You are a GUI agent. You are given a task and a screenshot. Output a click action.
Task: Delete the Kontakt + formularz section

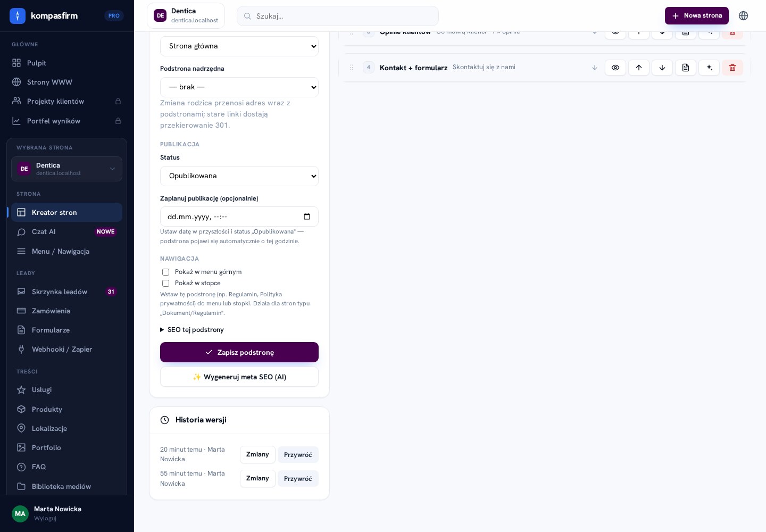tap(732, 68)
